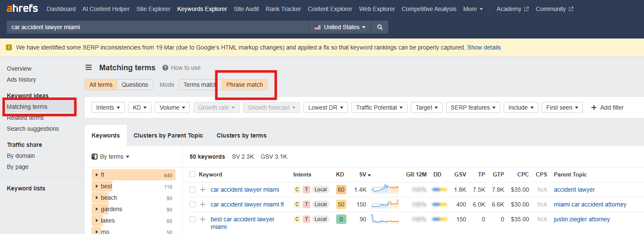
Task: Select the Keywords tab
Action: 106,135
